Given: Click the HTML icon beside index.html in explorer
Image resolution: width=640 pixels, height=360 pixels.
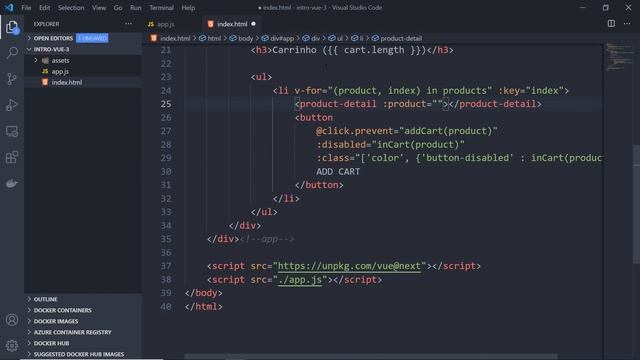Looking at the screenshot, I should click(x=45, y=82).
